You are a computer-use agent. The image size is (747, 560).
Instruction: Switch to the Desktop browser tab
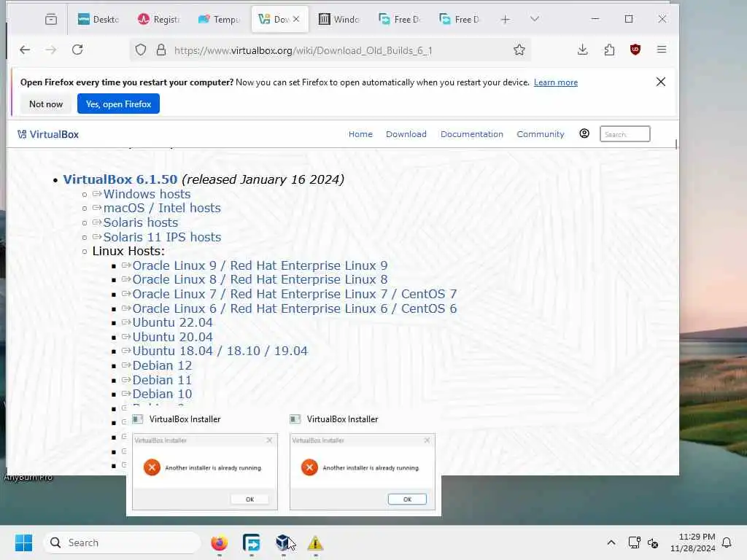[98, 19]
